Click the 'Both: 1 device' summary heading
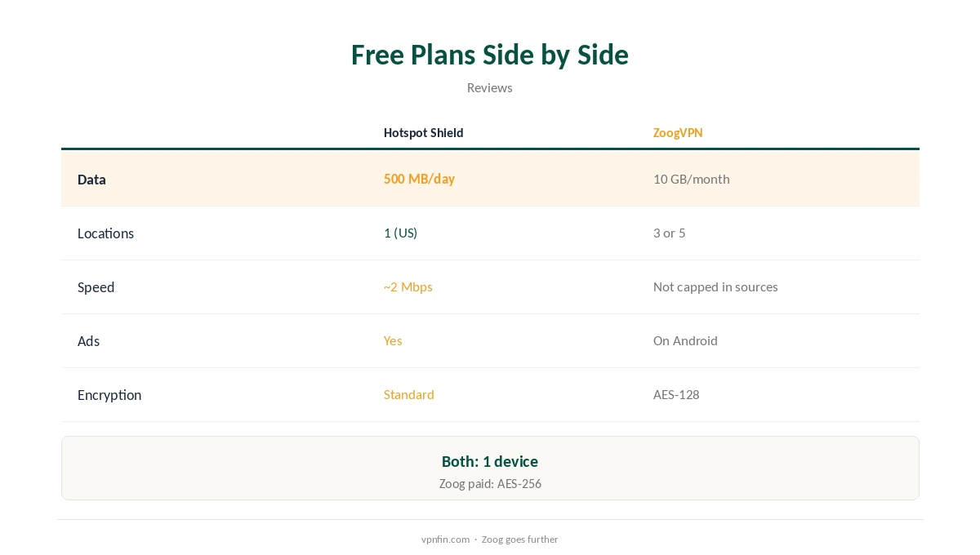Viewport: 980px width, 555px height. click(x=490, y=461)
